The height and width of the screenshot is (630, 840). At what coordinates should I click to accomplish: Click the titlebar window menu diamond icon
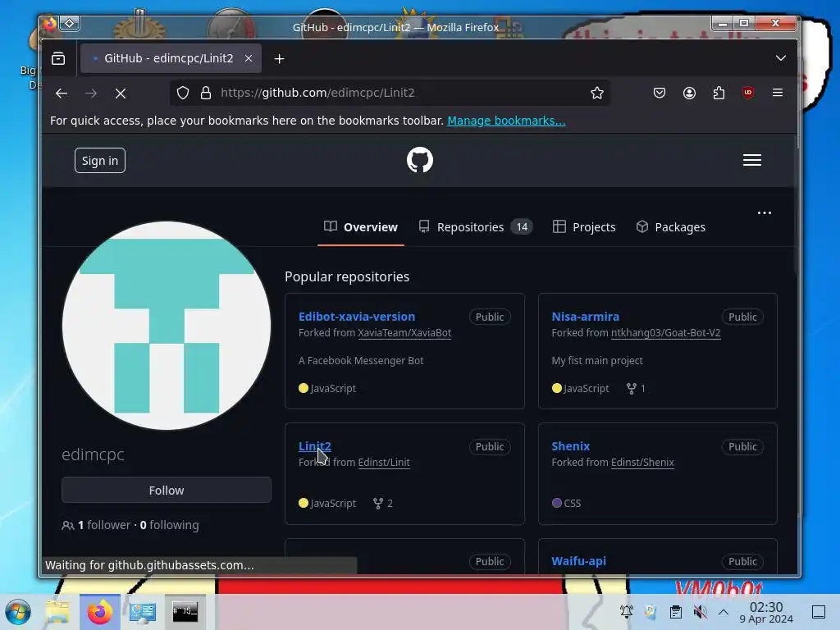[70, 23]
